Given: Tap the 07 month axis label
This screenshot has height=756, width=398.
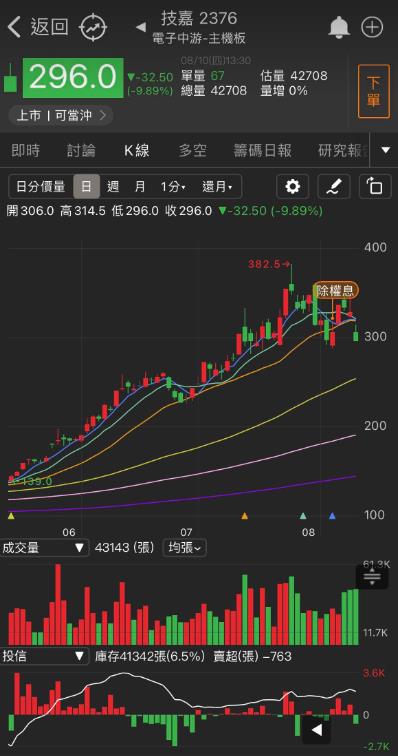Looking at the screenshot, I should pos(187,532).
